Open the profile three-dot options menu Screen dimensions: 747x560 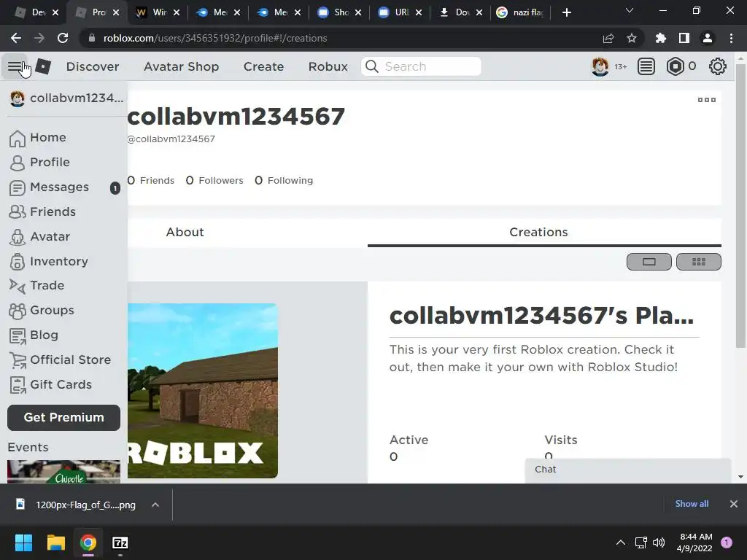tap(706, 99)
